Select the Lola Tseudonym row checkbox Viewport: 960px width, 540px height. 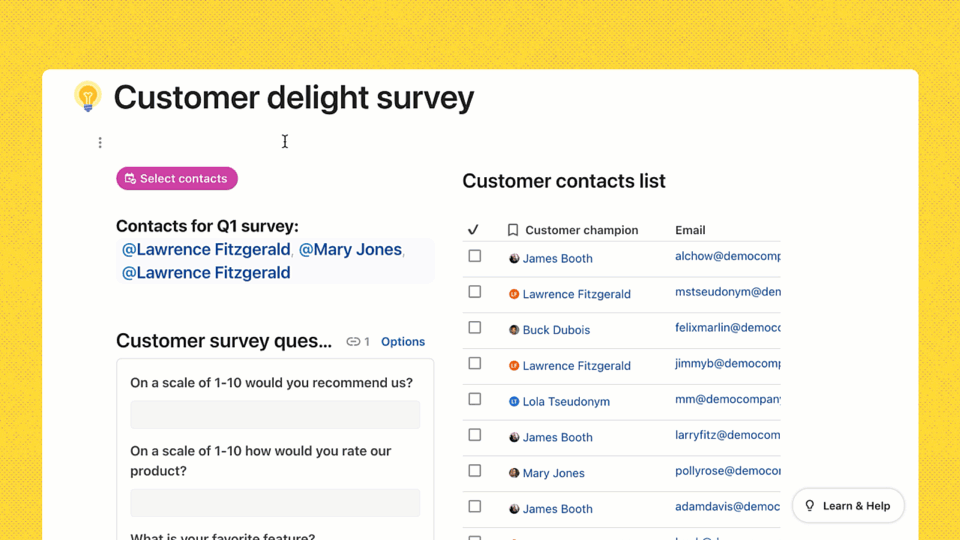[x=475, y=399]
